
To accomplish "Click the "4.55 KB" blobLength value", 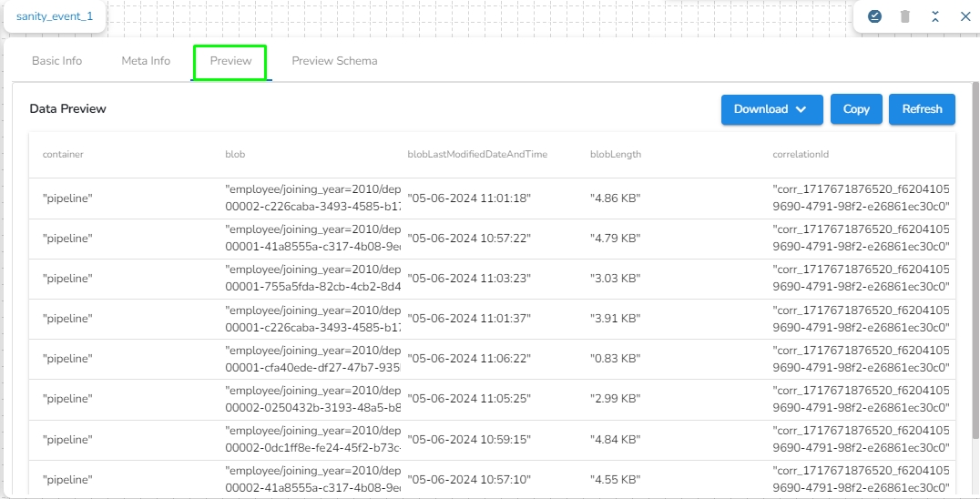I will coord(616,480).
